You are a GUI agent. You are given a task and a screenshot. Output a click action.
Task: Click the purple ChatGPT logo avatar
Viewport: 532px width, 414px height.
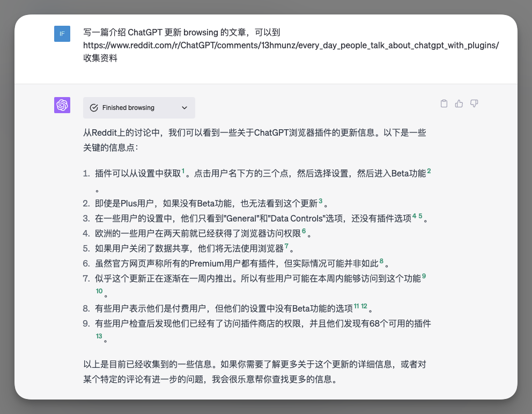(x=62, y=105)
